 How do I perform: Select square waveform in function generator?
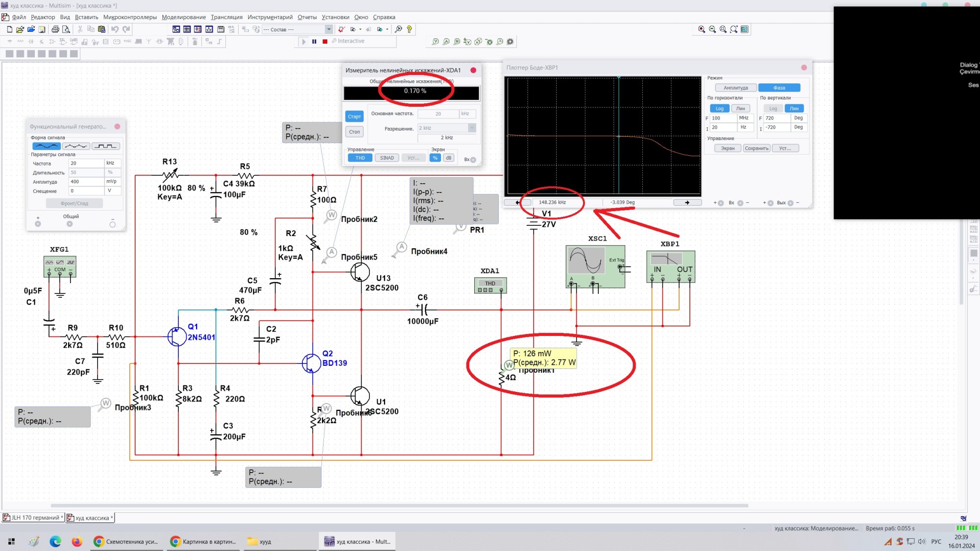[105, 146]
